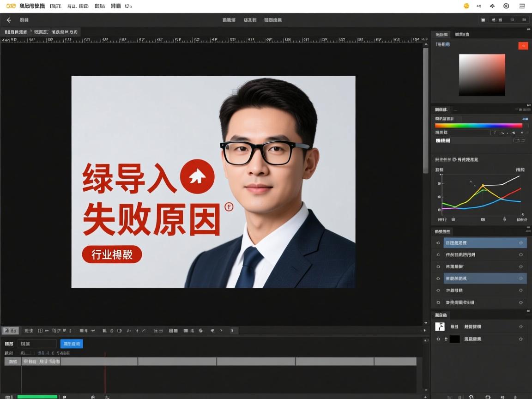Toggle visibility of the black thumbnail layer

point(438,339)
